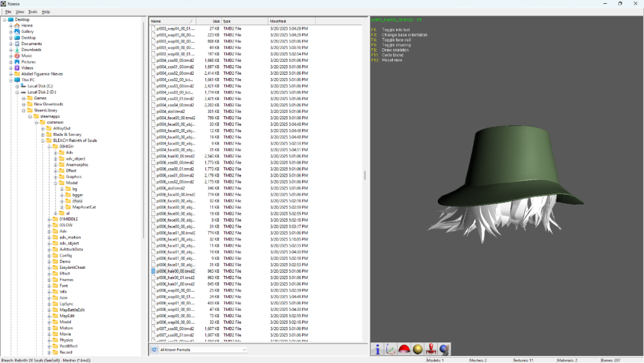Select Home in the folder tree

[x=26, y=26]
